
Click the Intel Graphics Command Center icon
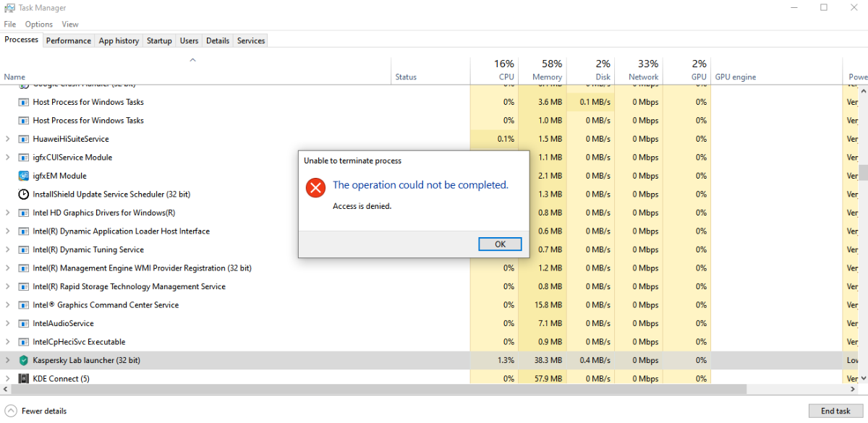coord(24,305)
